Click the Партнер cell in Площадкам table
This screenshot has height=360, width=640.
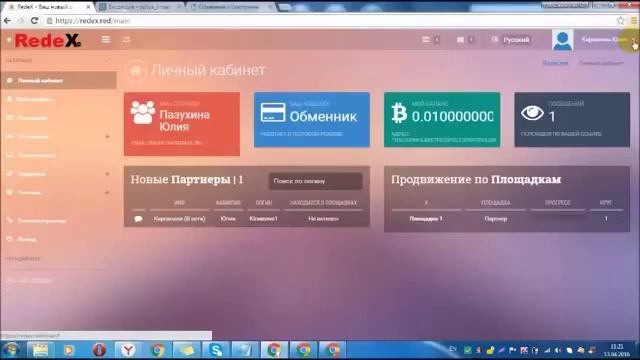click(496, 219)
